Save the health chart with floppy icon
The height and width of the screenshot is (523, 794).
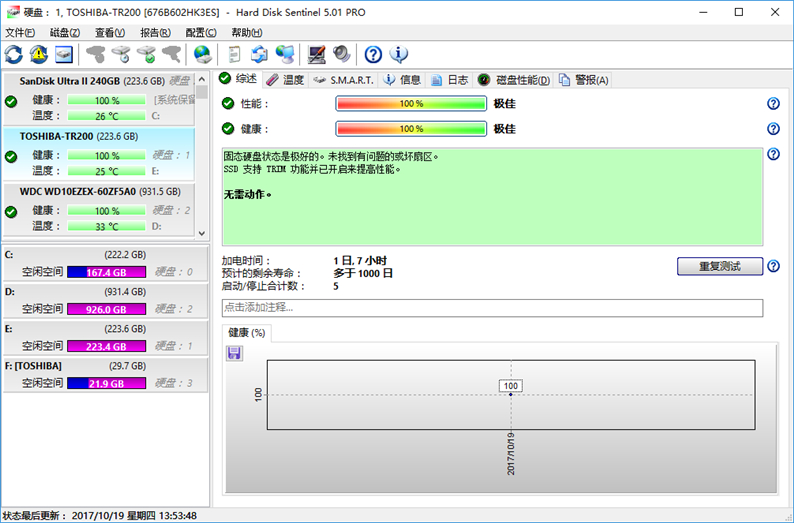234,353
